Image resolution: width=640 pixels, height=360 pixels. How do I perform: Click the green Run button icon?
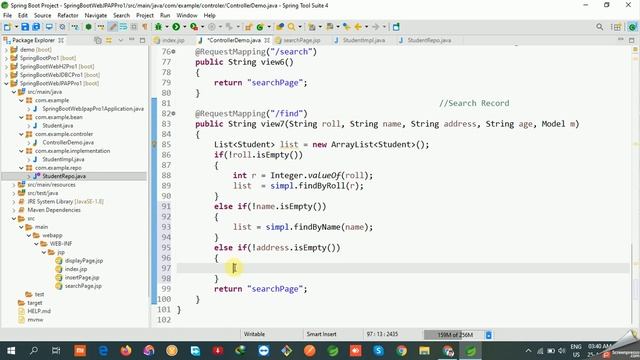(x=176, y=27)
